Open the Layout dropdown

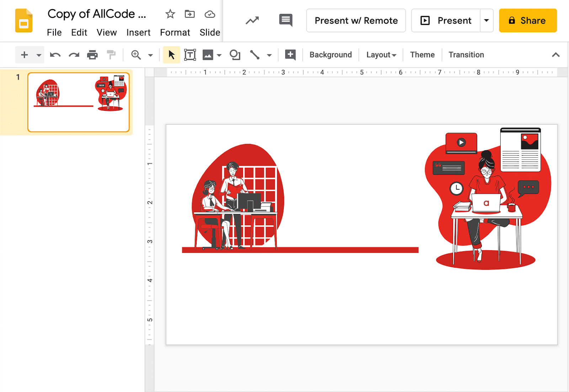click(x=381, y=55)
